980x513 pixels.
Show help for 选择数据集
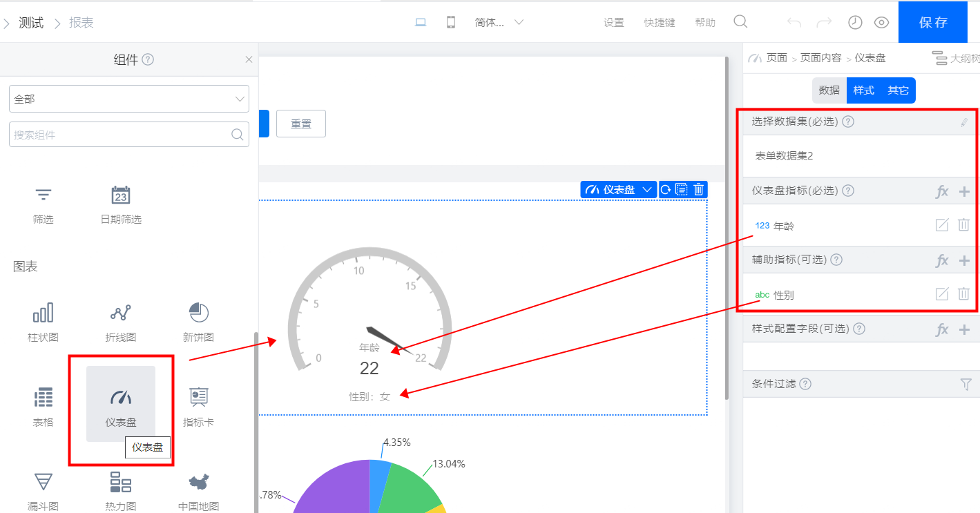click(849, 122)
